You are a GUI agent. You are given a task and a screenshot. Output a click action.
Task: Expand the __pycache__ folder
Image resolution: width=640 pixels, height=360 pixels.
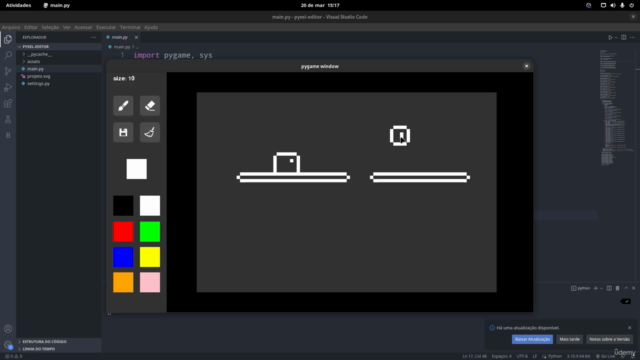(x=59, y=54)
